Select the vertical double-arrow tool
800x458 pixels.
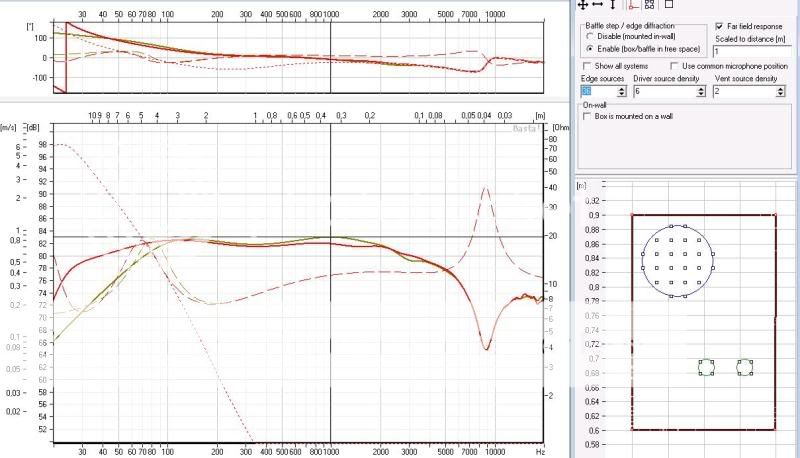[612, 5]
